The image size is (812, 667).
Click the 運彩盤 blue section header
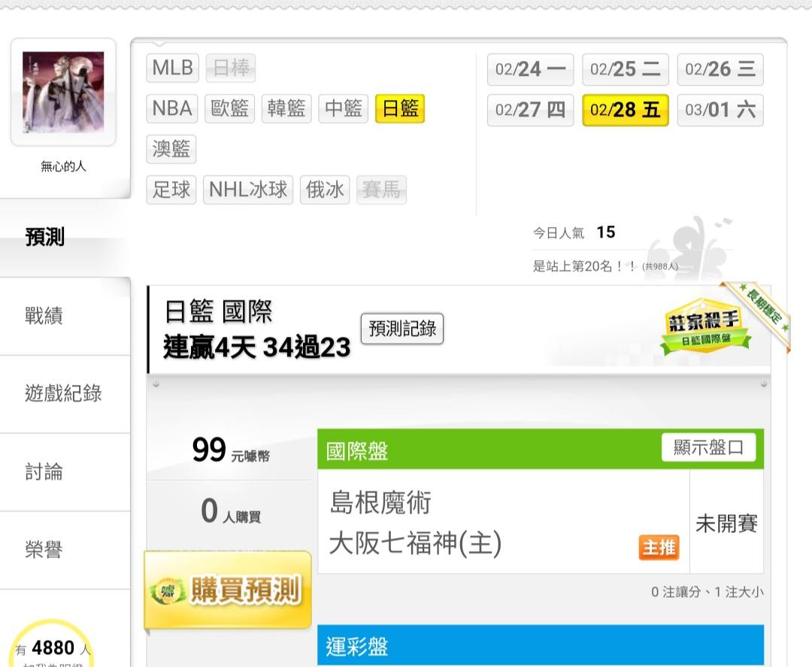click(x=541, y=645)
